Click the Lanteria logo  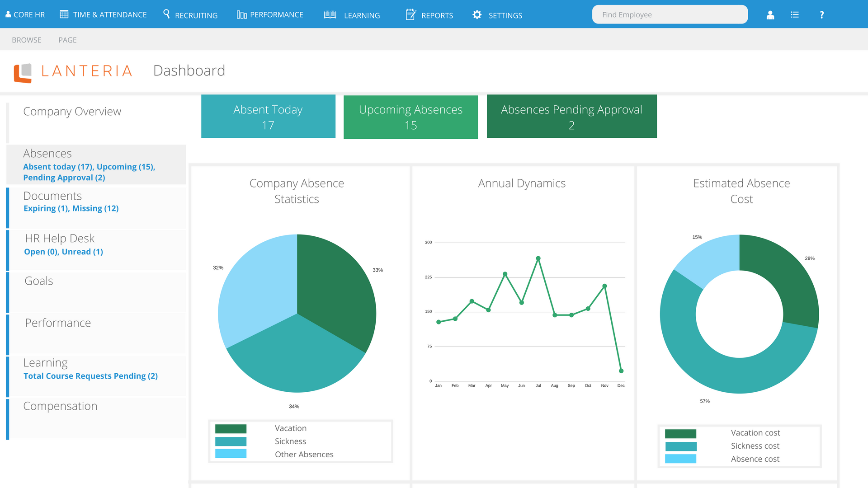[73, 72]
